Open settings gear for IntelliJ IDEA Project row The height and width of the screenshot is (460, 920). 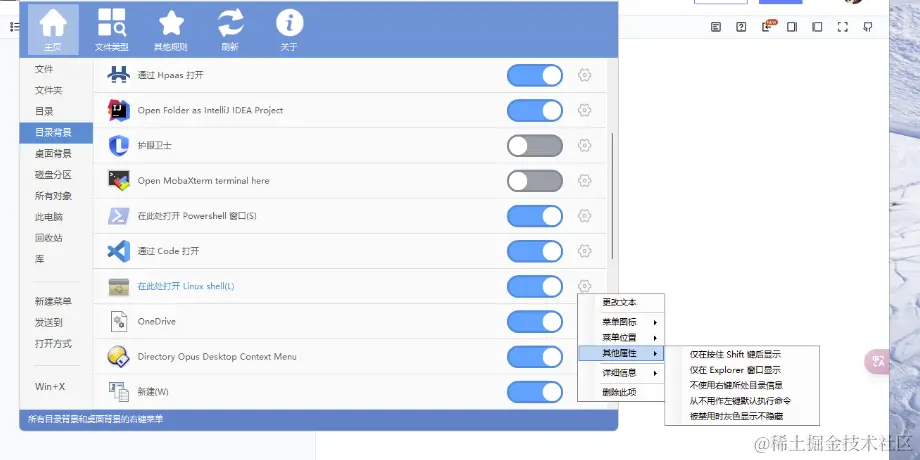click(584, 110)
